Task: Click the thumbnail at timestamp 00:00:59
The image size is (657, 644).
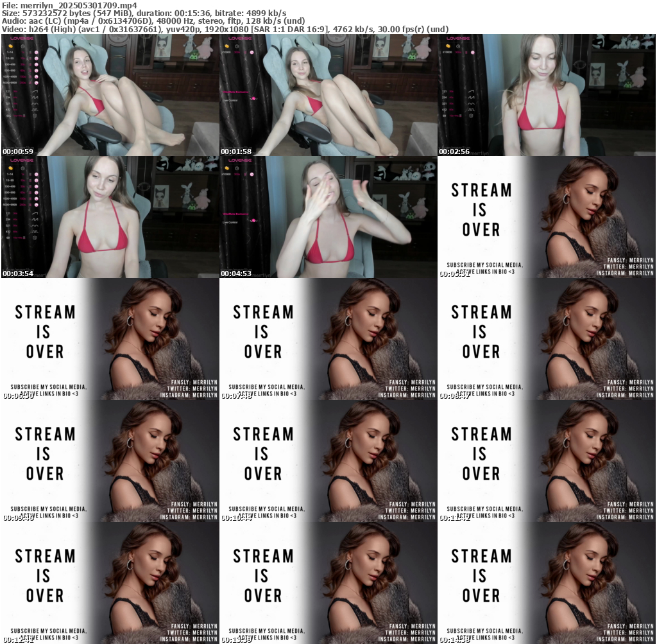Action: tap(110, 95)
